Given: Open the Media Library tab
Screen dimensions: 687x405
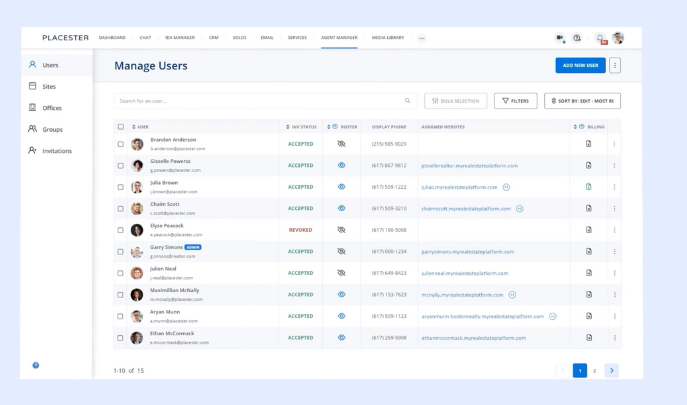Looking at the screenshot, I should point(388,38).
